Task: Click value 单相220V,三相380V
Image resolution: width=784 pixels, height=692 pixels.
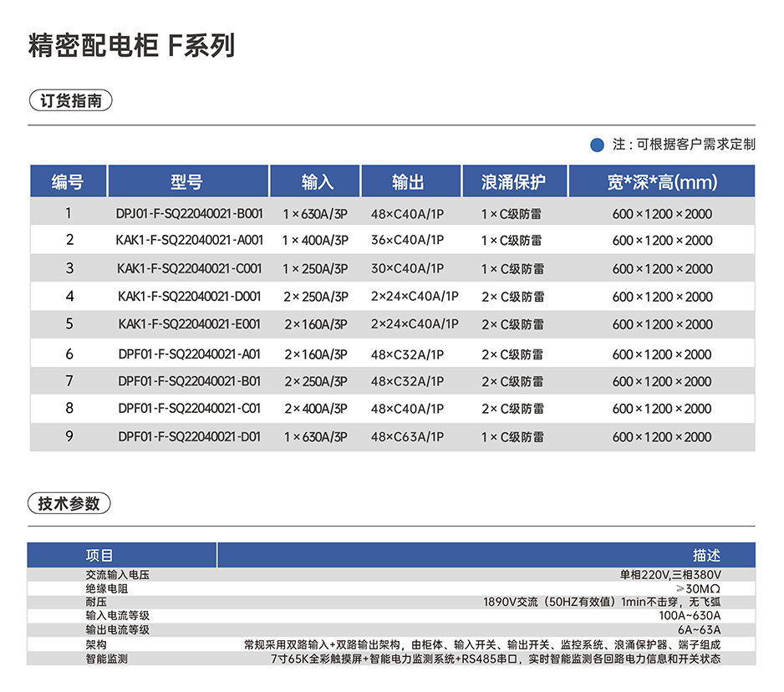Action: pyautogui.click(x=670, y=575)
